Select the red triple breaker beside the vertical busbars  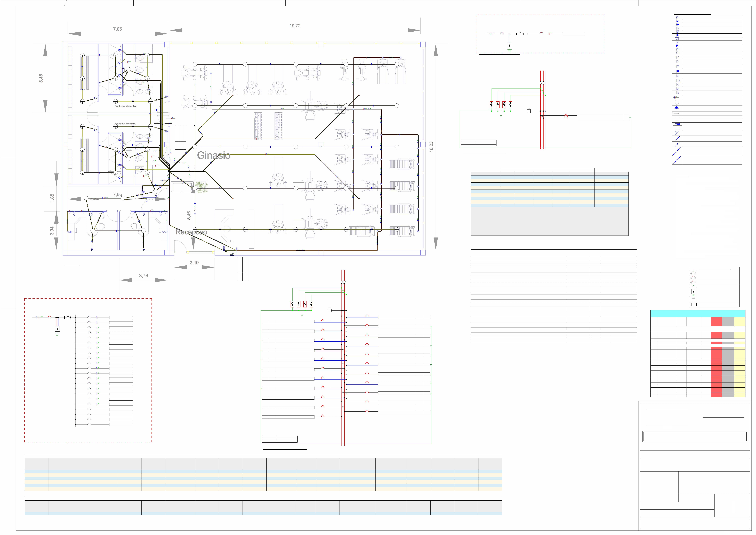pos(566,116)
